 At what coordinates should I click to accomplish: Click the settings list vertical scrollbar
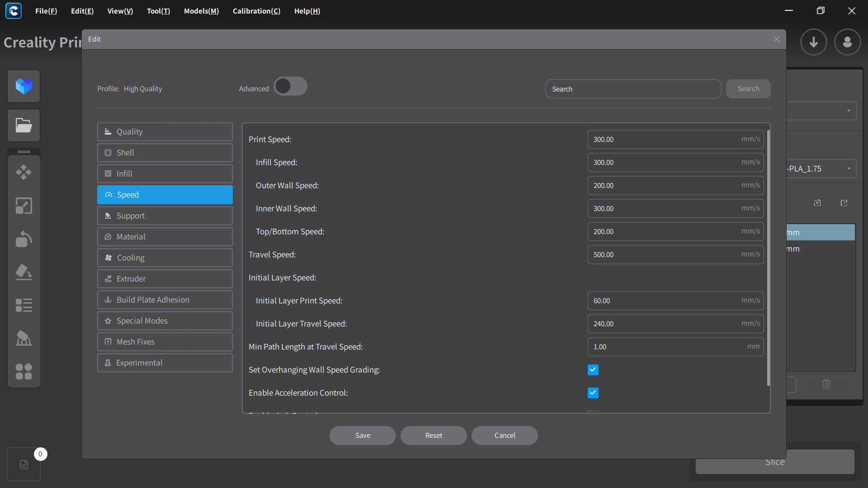point(769,258)
